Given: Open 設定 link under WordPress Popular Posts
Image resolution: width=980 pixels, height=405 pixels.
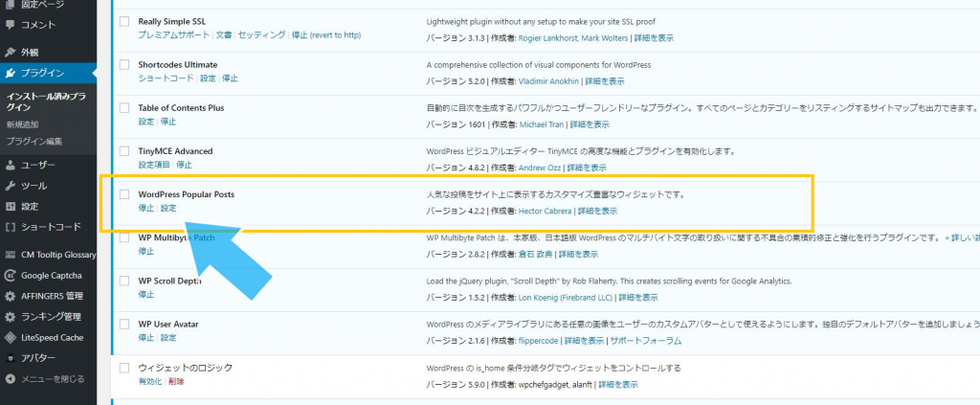Looking at the screenshot, I should click(x=168, y=208).
